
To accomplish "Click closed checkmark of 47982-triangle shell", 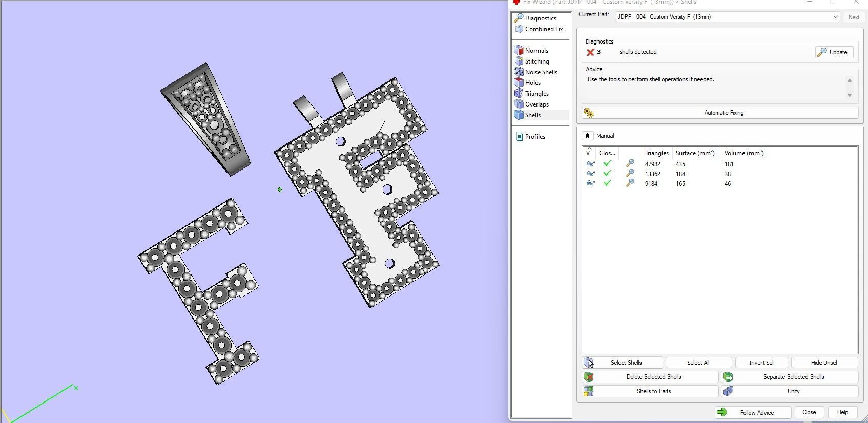I will click(607, 164).
